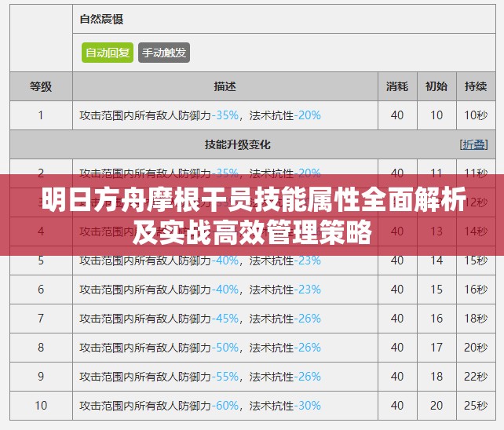This screenshot has height=430, width=504.
Task: Select the skill name 自然震慑
Action: pos(101,19)
